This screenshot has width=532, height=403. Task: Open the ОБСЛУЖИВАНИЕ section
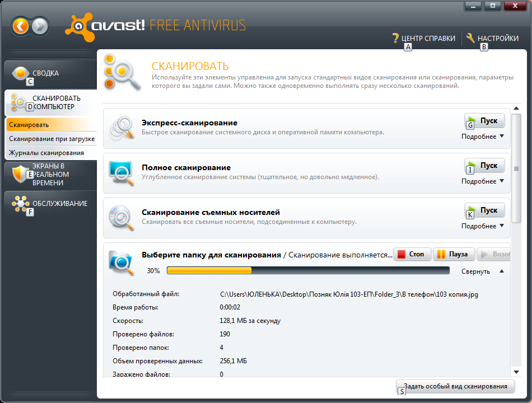click(51, 204)
